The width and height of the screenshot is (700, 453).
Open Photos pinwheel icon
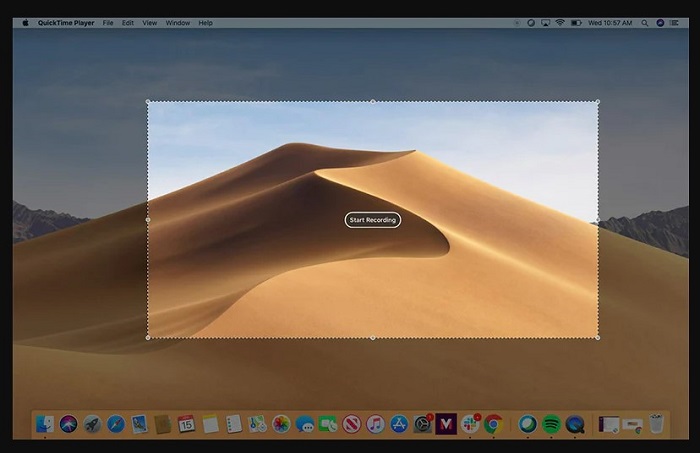tap(281, 424)
